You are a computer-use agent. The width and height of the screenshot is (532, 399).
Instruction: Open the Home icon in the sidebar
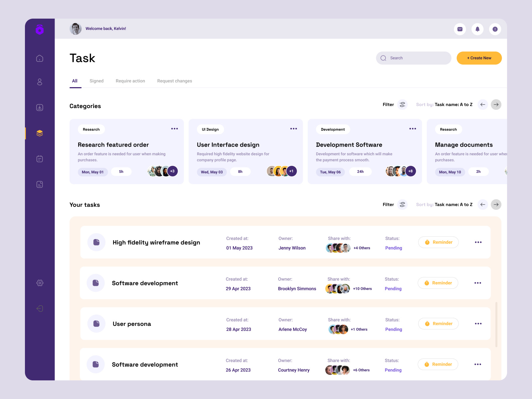coord(40,58)
